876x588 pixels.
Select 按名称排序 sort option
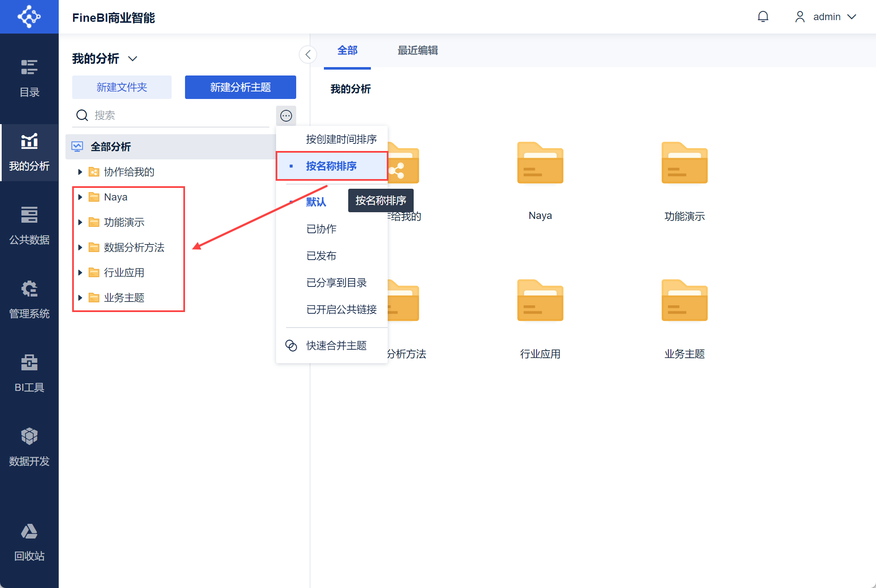pos(332,166)
